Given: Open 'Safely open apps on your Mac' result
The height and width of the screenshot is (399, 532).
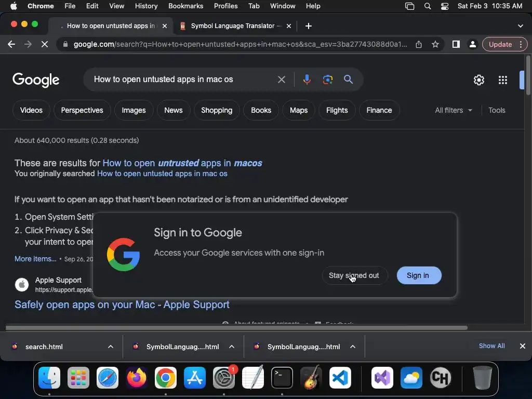Looking at the screenshot, I should click(x=122, y=304).
